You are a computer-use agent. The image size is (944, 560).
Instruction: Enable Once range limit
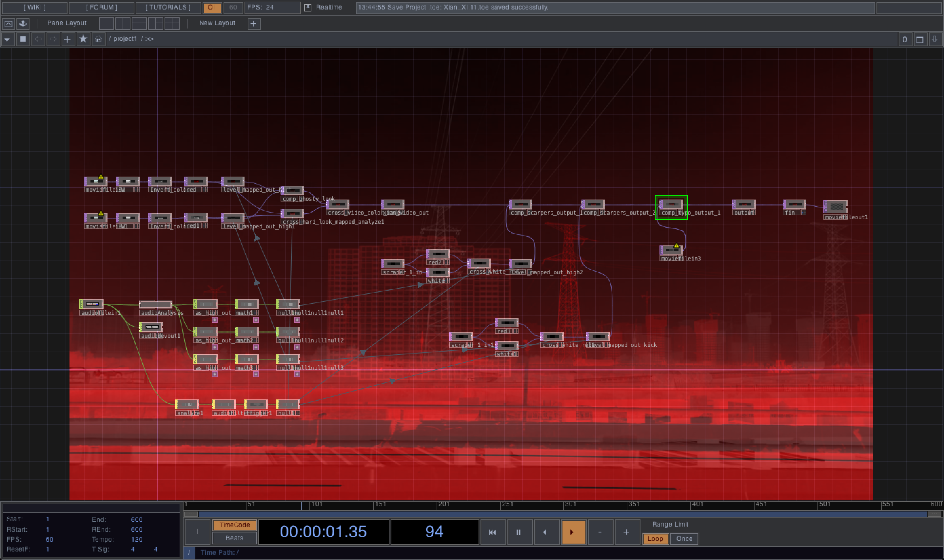[684, 539]
